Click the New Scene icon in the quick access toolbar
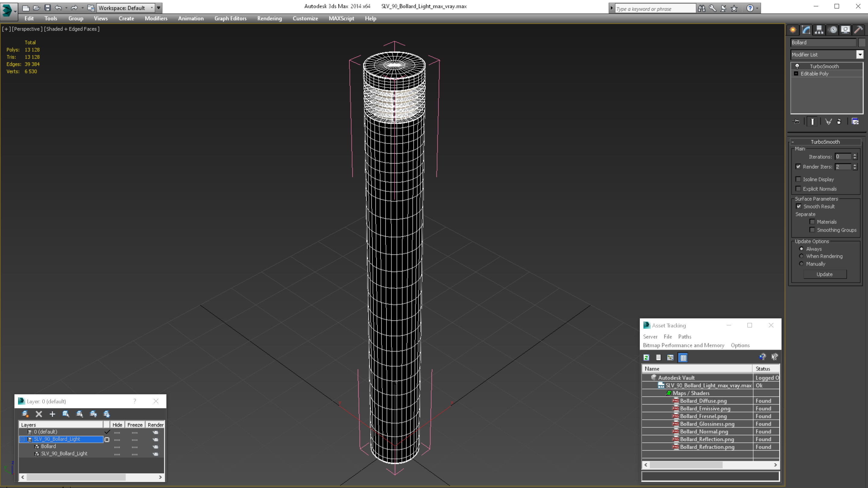The image size is (868, 488). (26, 8)
